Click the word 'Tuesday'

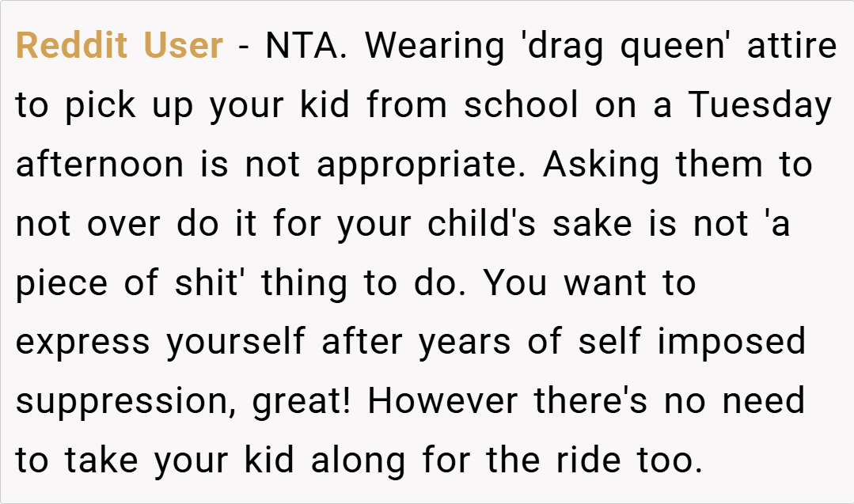tap(761, 105)
